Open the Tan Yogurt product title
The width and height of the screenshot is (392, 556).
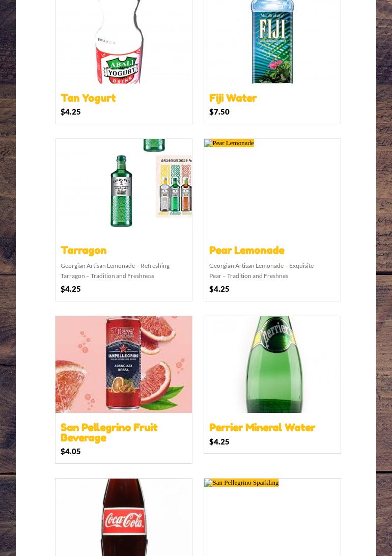(x=88, y=98)
